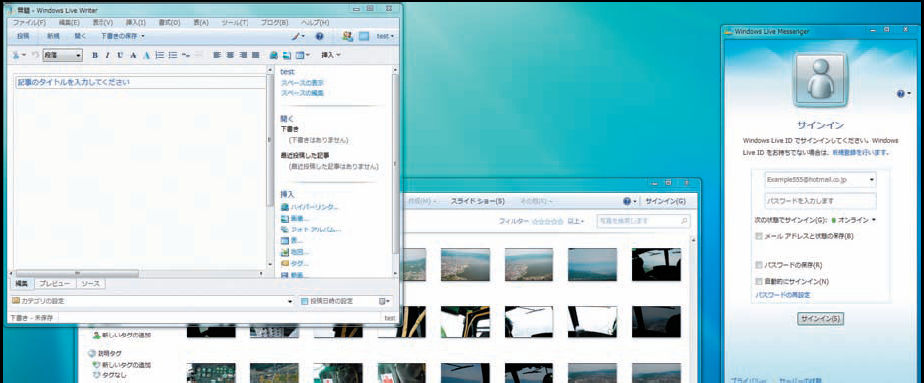Image resolution: width=924 pixels, height=383 pixels.
Task: Click the black letter A font icon
Action: [x=133, y=55]
